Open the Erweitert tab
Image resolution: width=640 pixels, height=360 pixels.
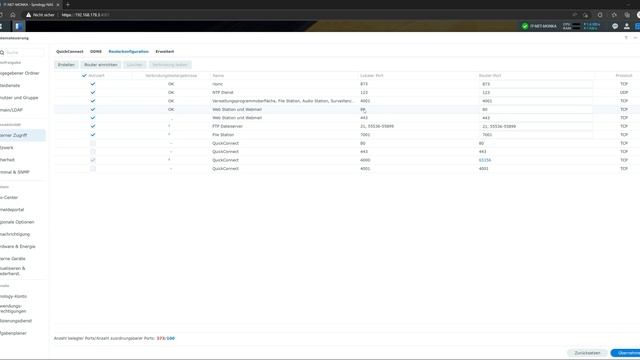click(165, 51)
